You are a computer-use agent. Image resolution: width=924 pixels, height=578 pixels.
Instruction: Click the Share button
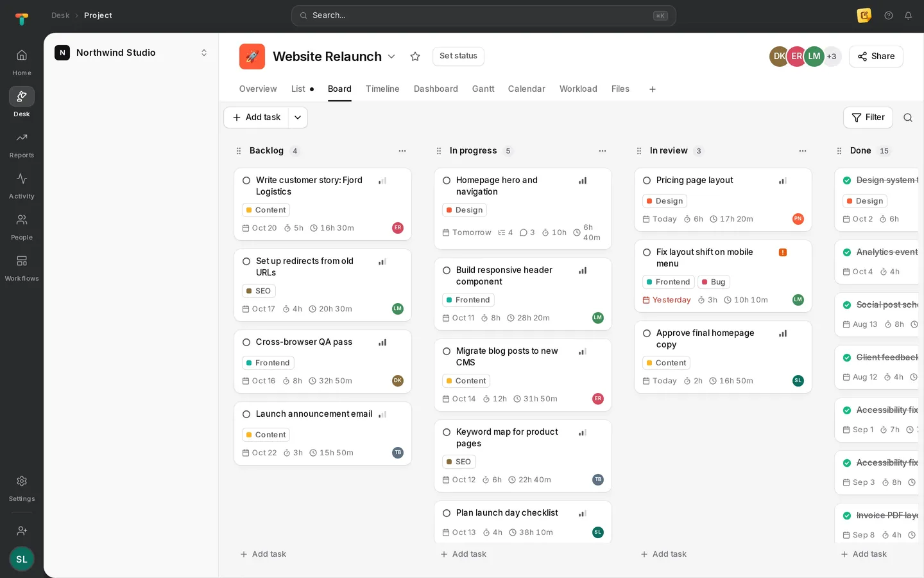tap(876, 57)
